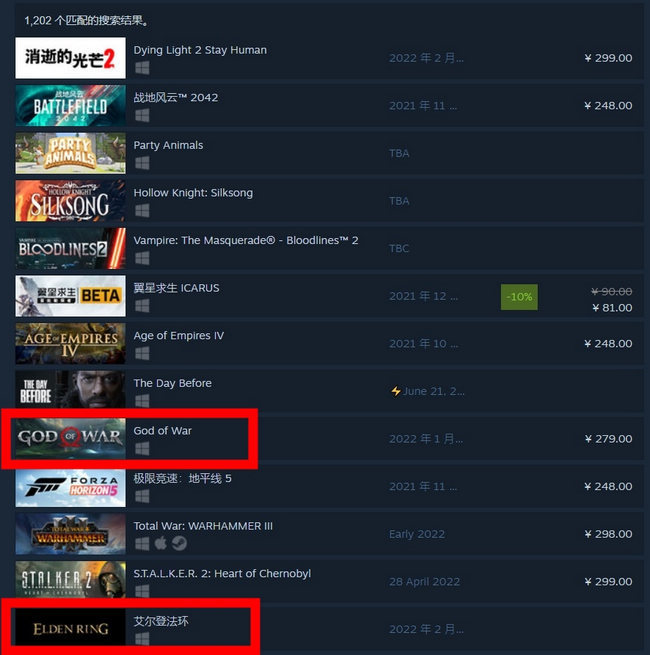Screen dimensions: 650x655
Task: Open the Dying Light 2 thumbnail
Action: point(70,58)
